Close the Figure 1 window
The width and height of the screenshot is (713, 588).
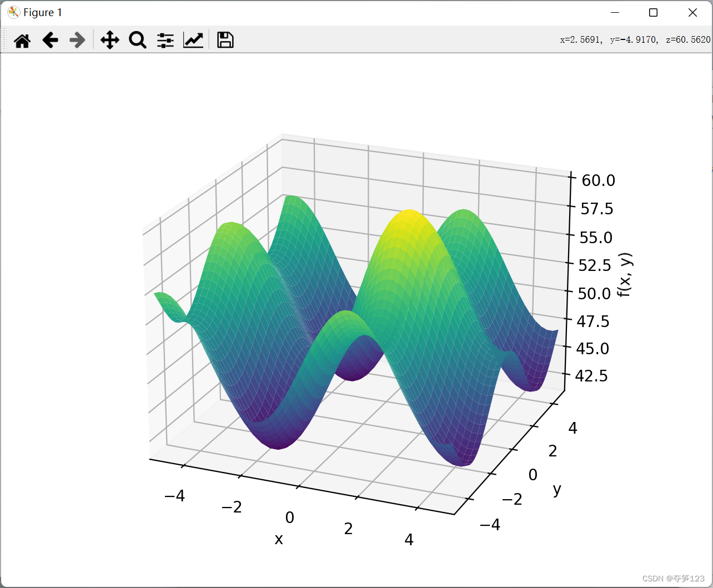click(x=692, y=13)
